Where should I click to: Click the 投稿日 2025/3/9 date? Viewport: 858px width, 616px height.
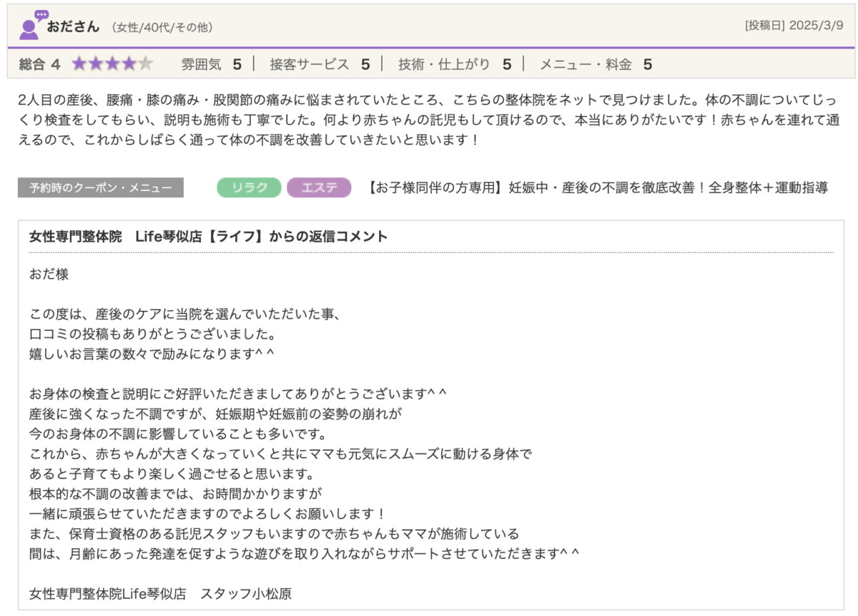[794, 26]
